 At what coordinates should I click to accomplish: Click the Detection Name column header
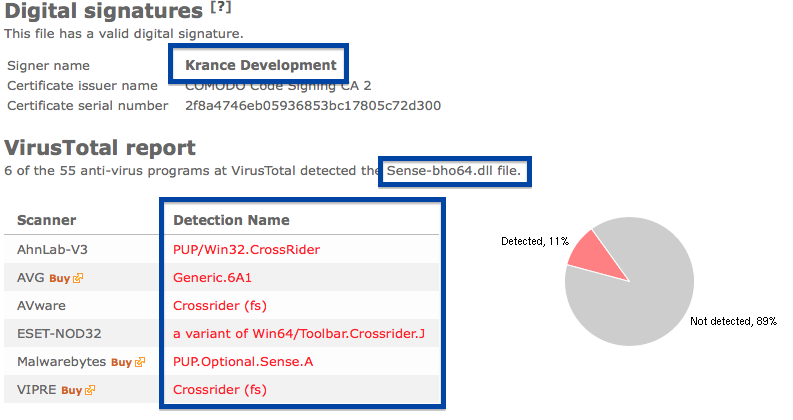[231, 220]
